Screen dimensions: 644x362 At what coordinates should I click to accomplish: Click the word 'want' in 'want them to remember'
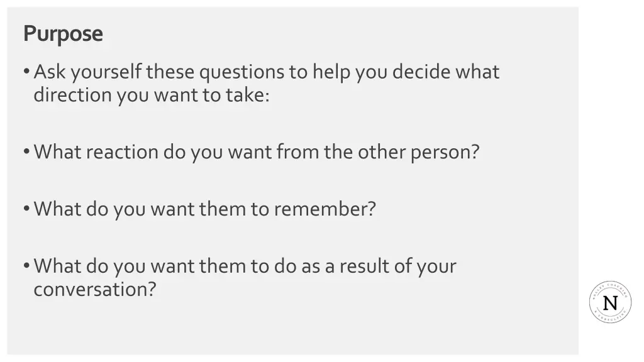coord(172,209)
